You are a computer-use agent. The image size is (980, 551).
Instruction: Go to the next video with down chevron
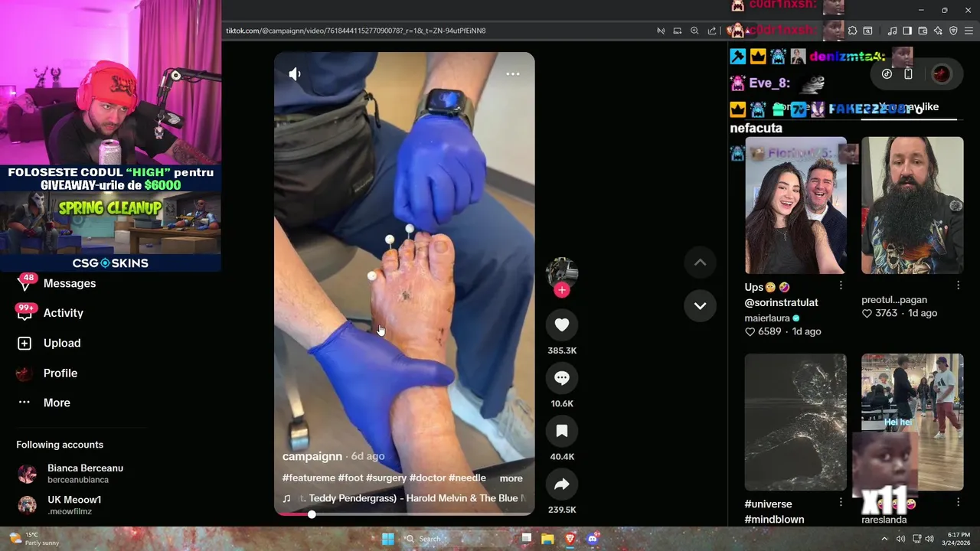tap(700, 305)
